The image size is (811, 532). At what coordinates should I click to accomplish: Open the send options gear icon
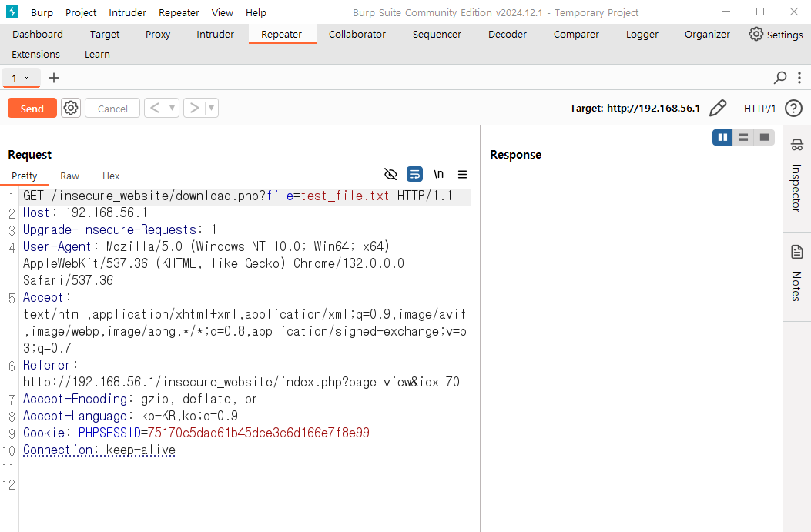point(71,108)
